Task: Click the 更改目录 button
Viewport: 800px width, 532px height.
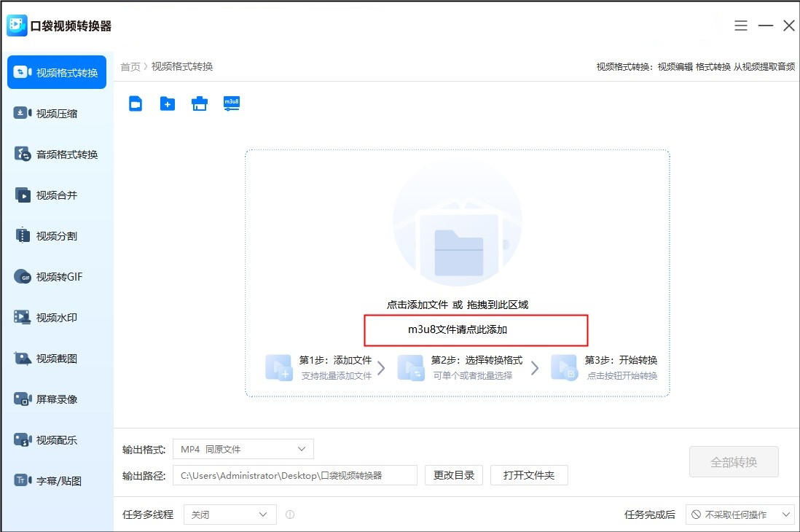Action: click(x=453, y=475)
